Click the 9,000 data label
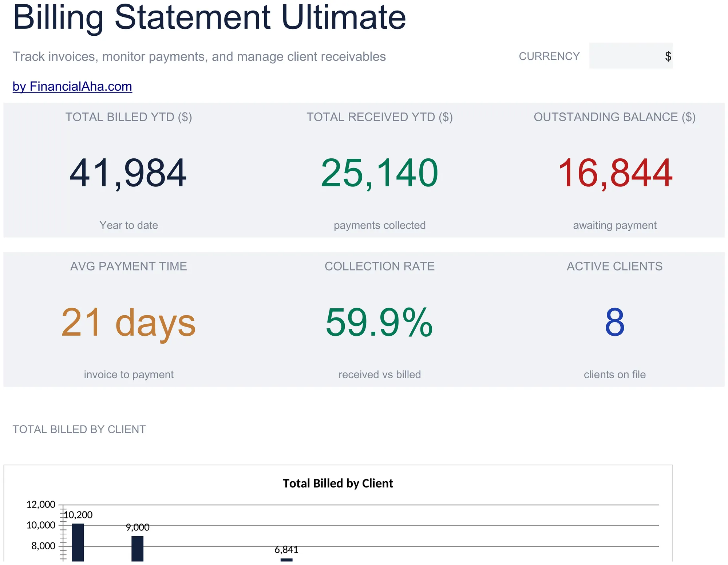 (138, 528)
